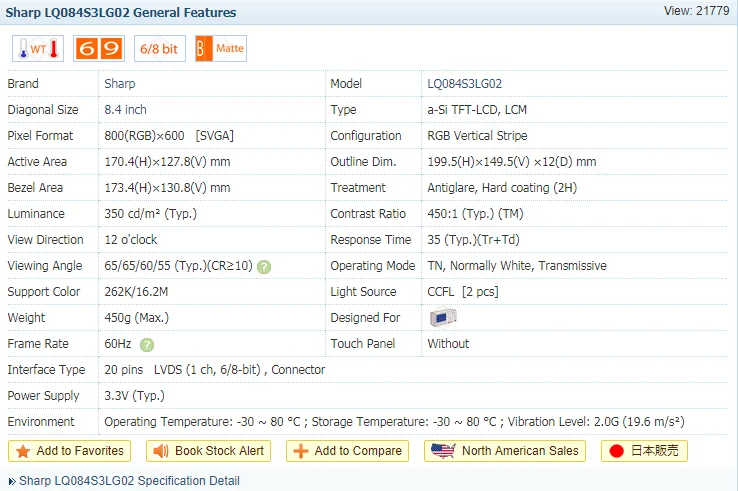Click the Contrast Ratio value 450:1 (Typ.) (TM)

475,214
